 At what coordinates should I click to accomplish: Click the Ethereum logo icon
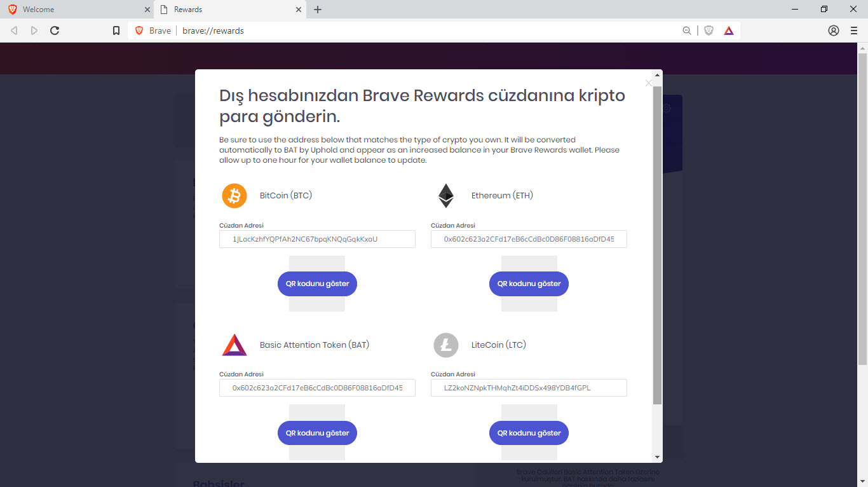pos(446,196)
